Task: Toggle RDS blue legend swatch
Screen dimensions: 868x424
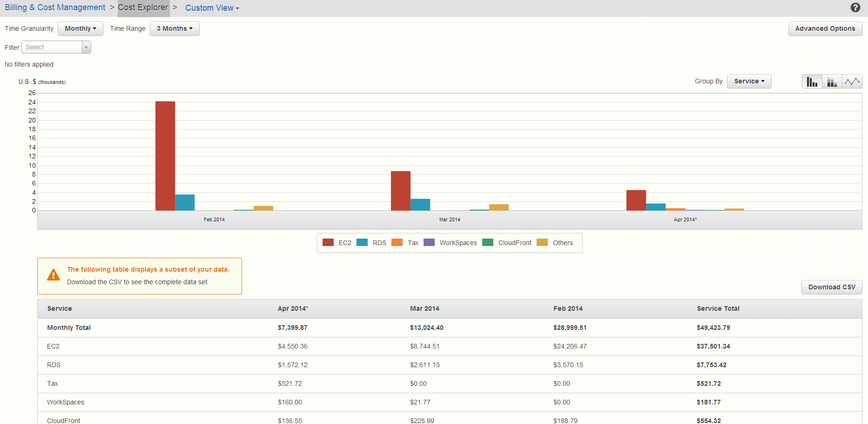Action: 362,242
